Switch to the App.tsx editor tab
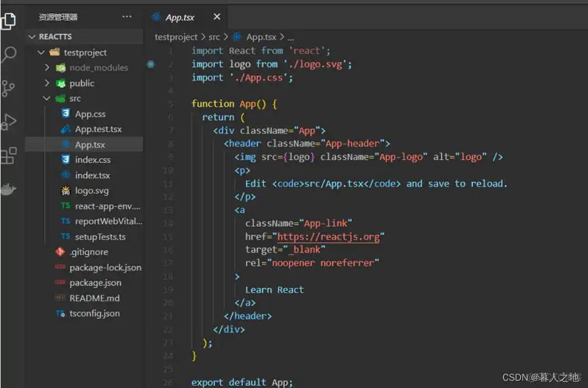The image size is (588, 388). tap(179, 17)
